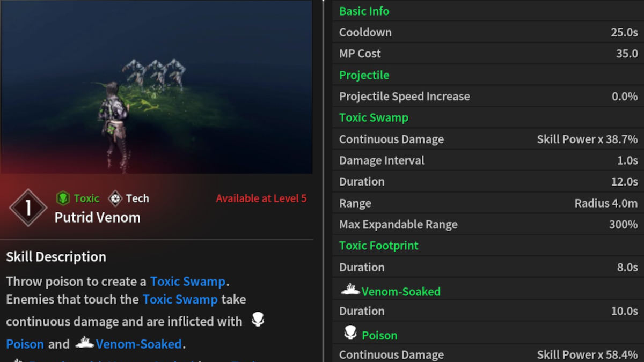Click the Putrid Venom skill name
This screenshot has height=362, width=644.
[98, 217]
